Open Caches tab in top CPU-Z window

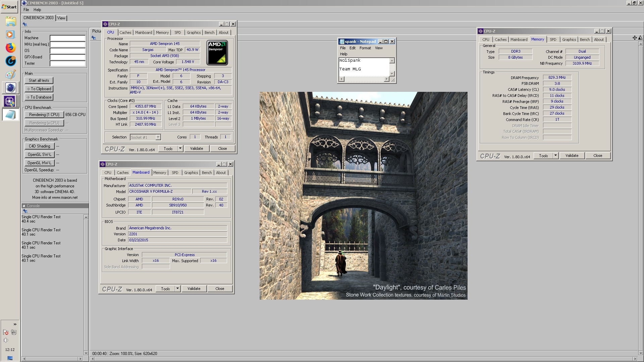[x=125, y=33]
